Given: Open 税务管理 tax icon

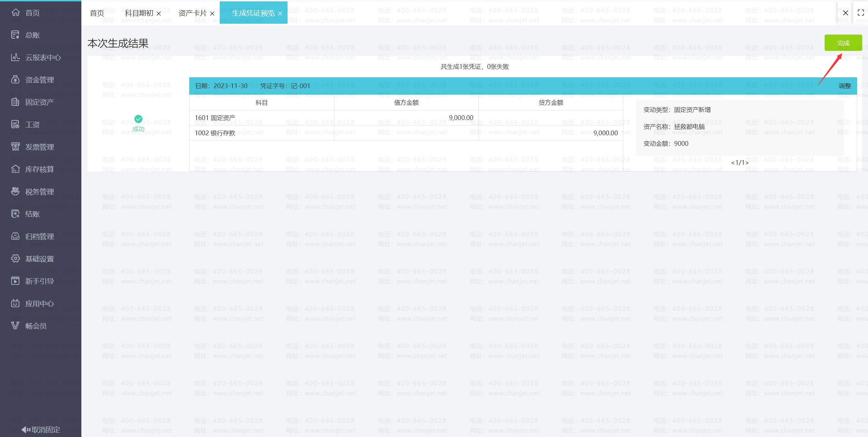Looking at the screenshot, I should pyautogui.click(x=15, y=192).
